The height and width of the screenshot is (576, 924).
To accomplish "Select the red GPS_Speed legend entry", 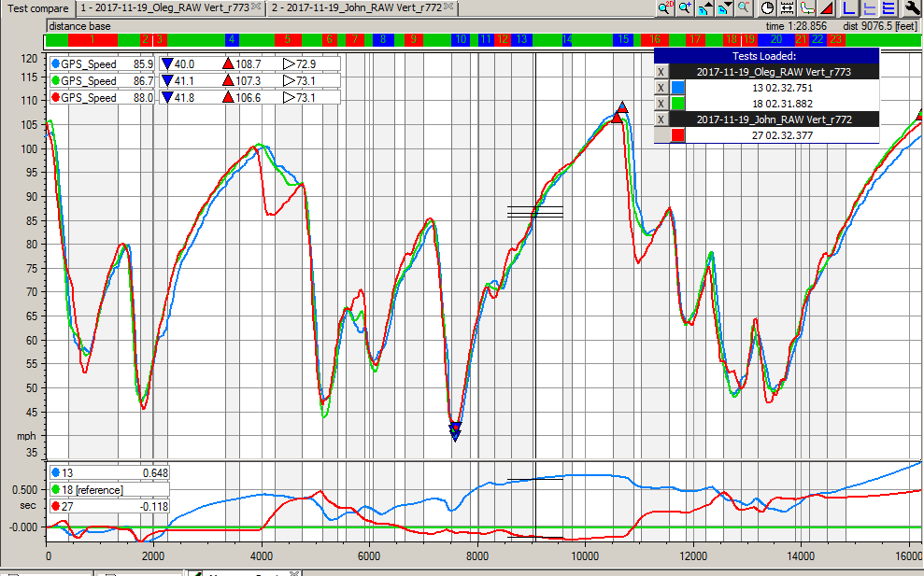I will 102,98.
